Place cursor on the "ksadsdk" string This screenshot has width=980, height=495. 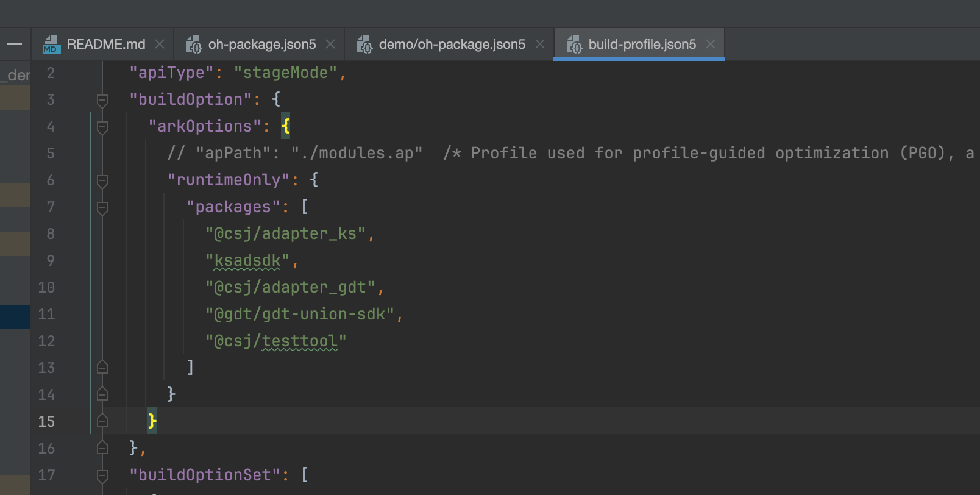click(247, 261)
